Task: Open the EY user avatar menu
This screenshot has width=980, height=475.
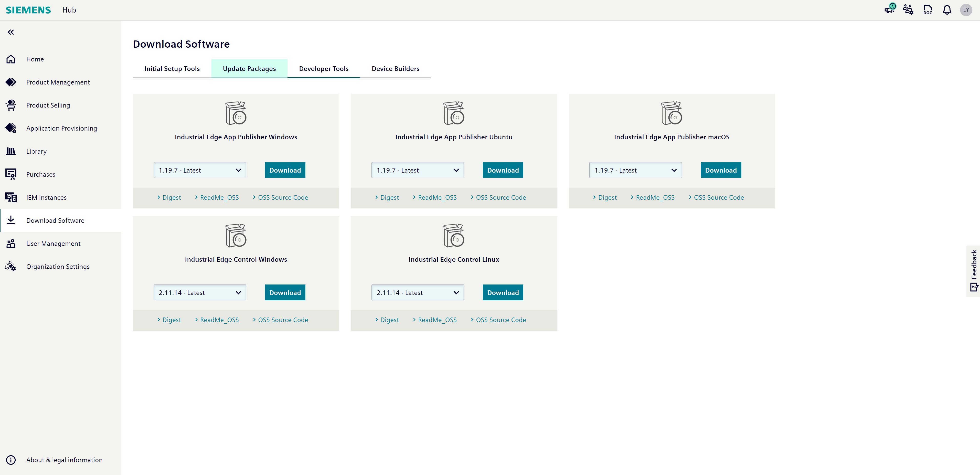Action: [966, 10]
